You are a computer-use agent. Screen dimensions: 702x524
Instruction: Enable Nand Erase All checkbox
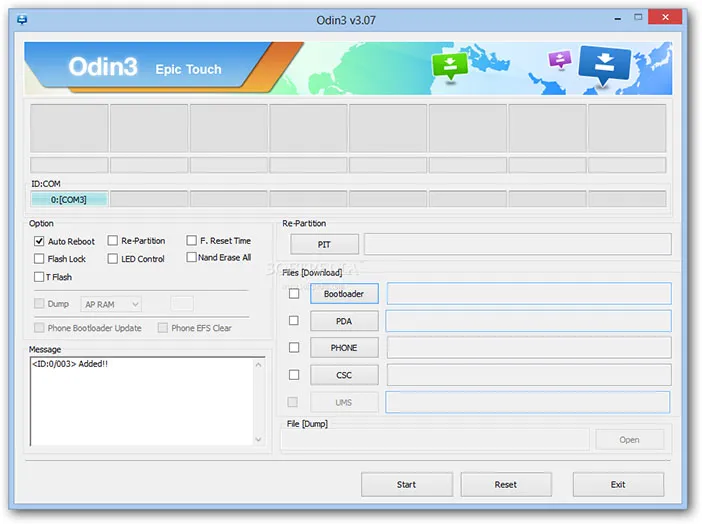(191, 258)
